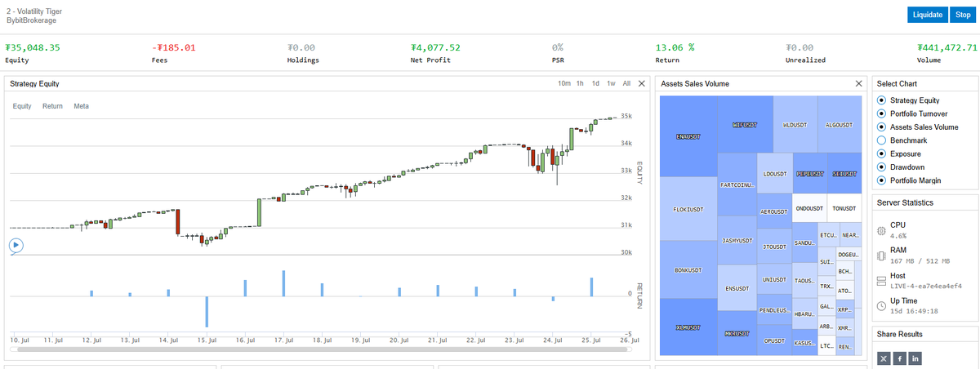Click the RAM memory icon
The width and height of the screenshot is (980, 369).
(881, 256)
